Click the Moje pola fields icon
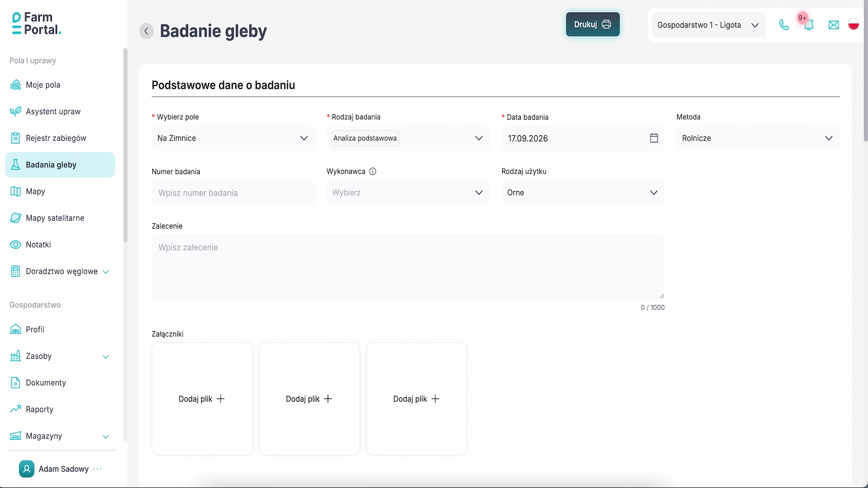The image size is (868, 488). (15, 85)
